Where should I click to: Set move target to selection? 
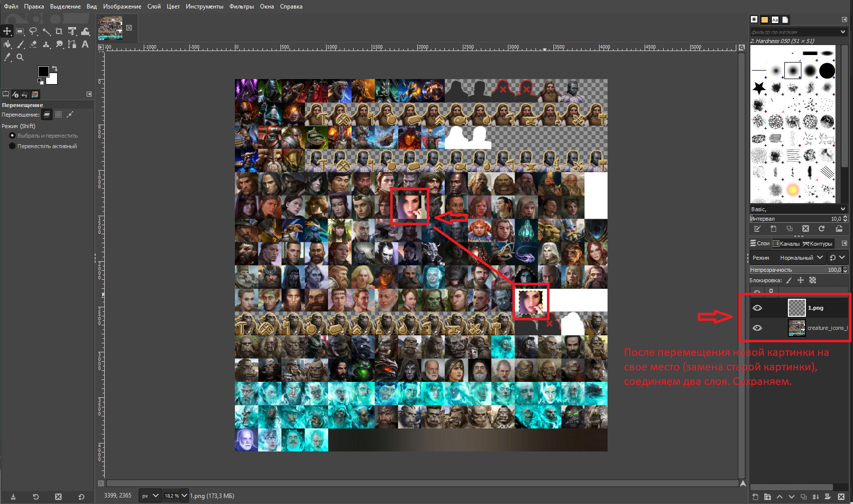click(x=58, y=115)
